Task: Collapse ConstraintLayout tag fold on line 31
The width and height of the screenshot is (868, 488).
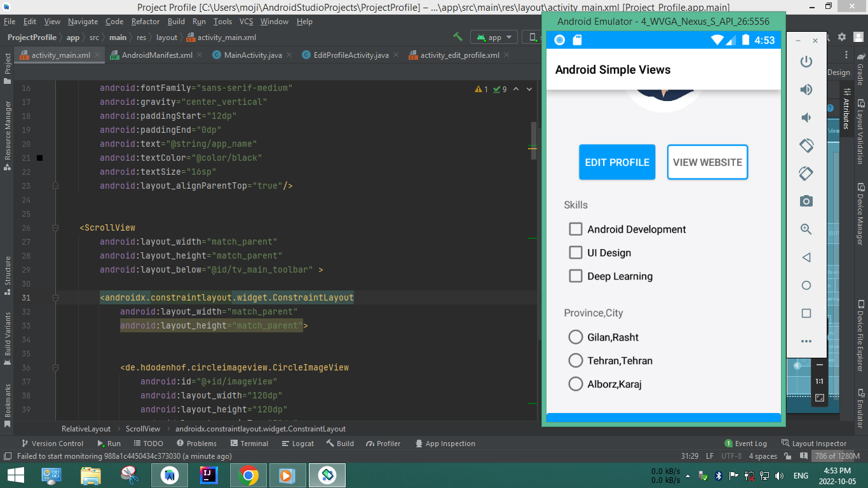Action: point(56,297)
